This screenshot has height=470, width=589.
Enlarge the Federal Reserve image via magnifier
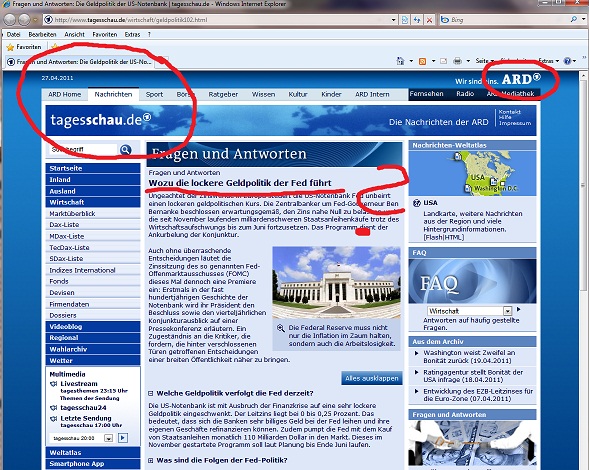pyautogui.click(x=281, y=328)
